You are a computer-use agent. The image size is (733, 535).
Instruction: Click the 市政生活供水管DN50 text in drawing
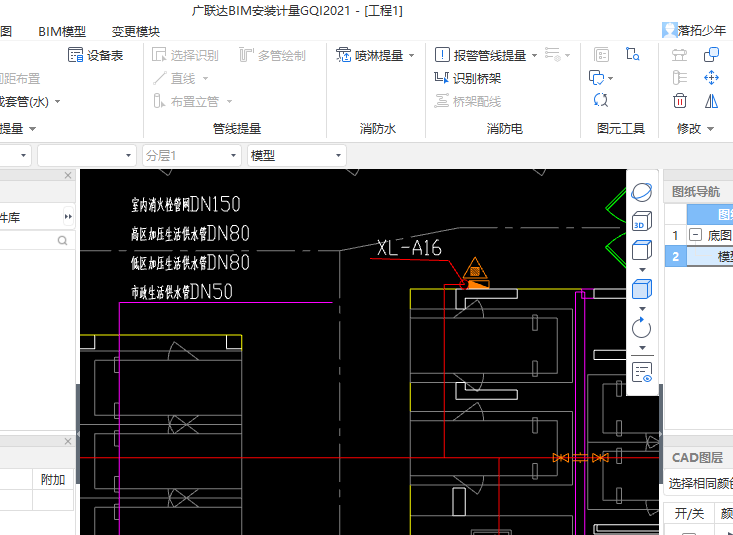(x=182, y=292)
